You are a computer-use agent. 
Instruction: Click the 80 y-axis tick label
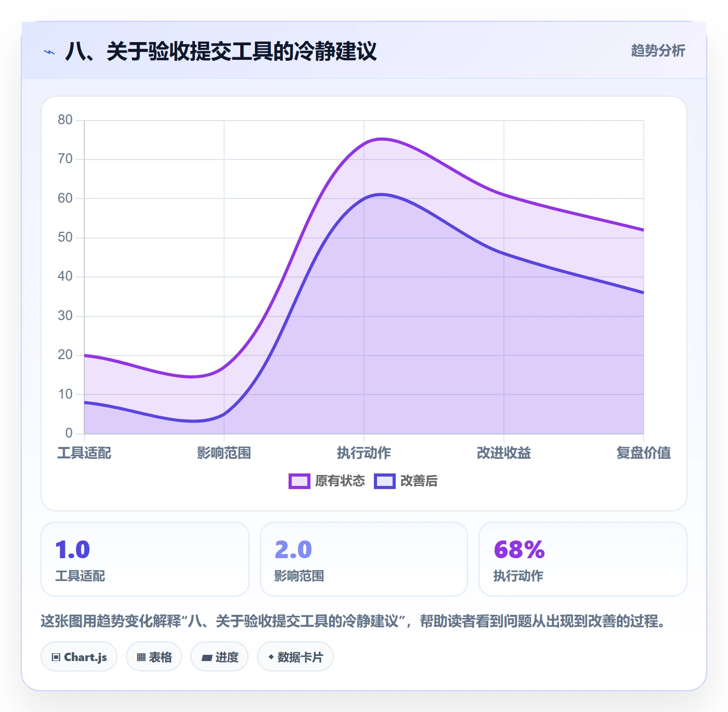(x=65, y=120)
